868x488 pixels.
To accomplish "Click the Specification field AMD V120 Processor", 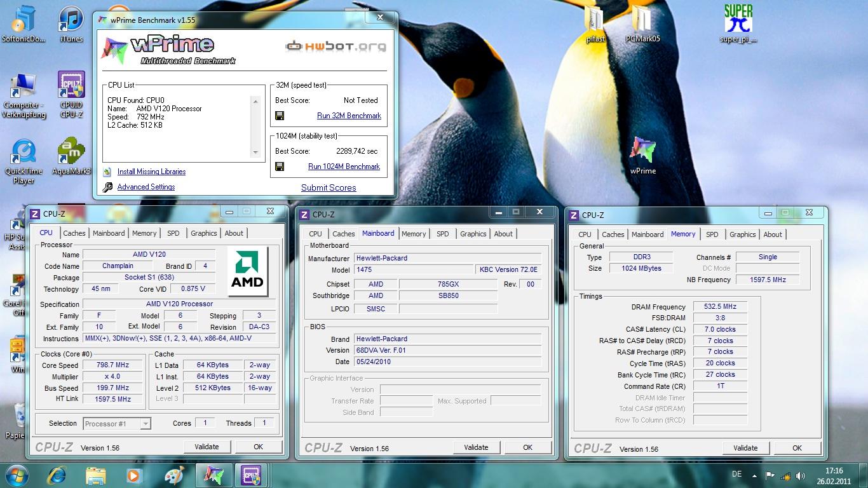I will pos(180,304).
